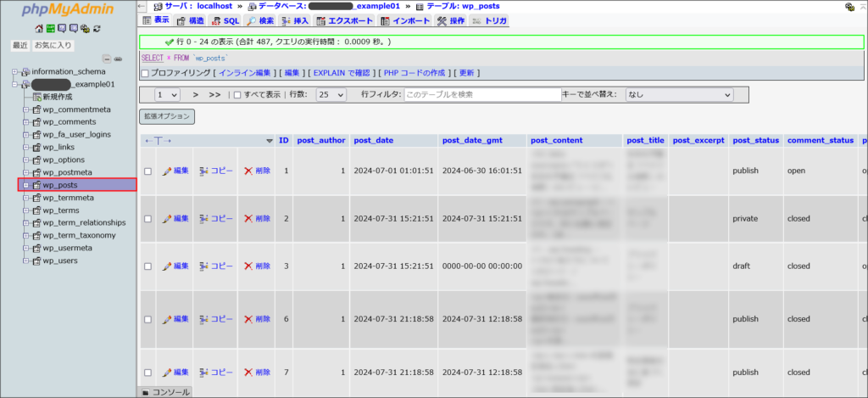Open the 操作 tab

tap(451, 20)
